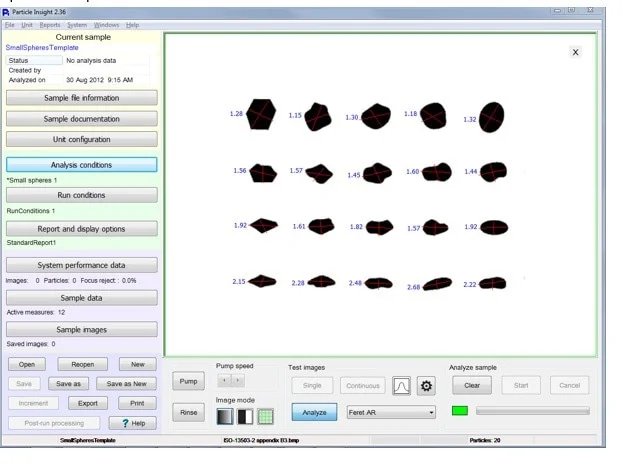The width and height of the screenshot is (623, 465).
Task: Open test image settings gear
Action: tap(426, 385)
